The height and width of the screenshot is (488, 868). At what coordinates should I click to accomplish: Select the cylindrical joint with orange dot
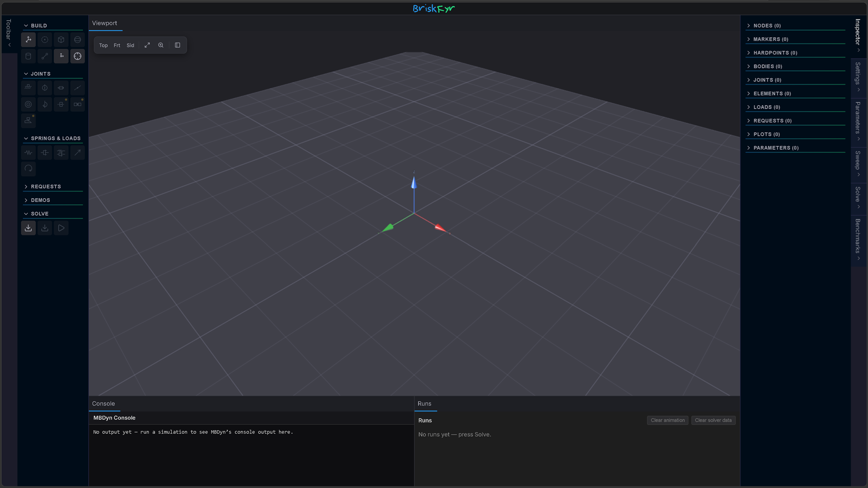click(61, 105)
